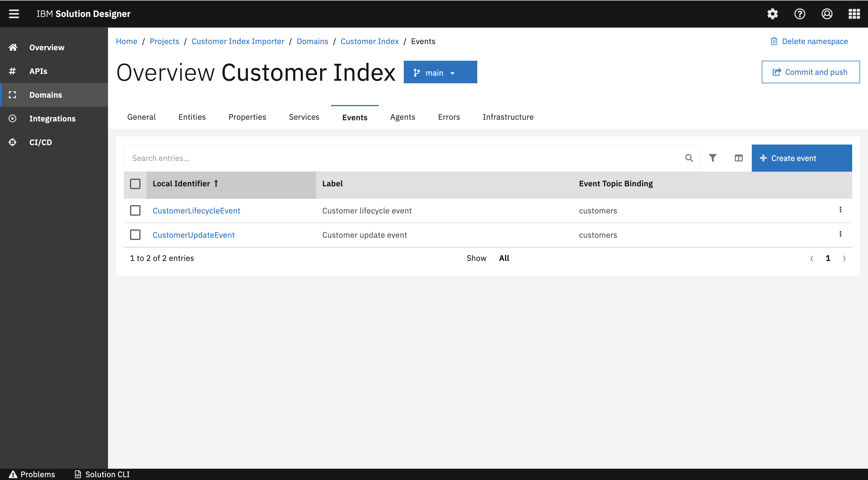Open the hamburger navigation menu
The image size is (868, 480).
click(14, 14)
